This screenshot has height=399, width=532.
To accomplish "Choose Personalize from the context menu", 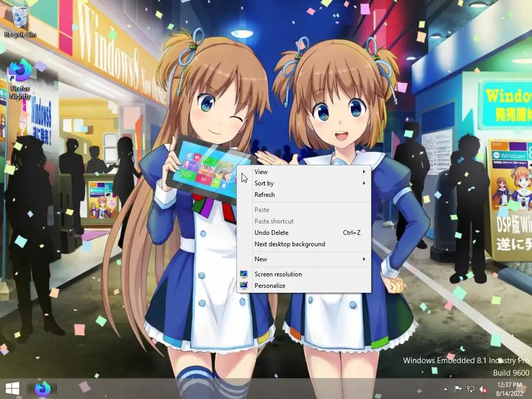I will [303, 286].
